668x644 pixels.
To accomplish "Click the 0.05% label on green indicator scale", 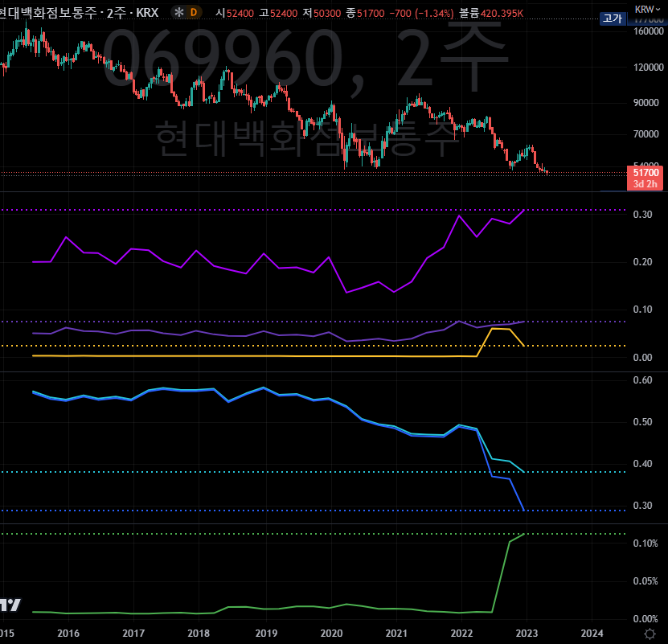I will coord(645,581).
